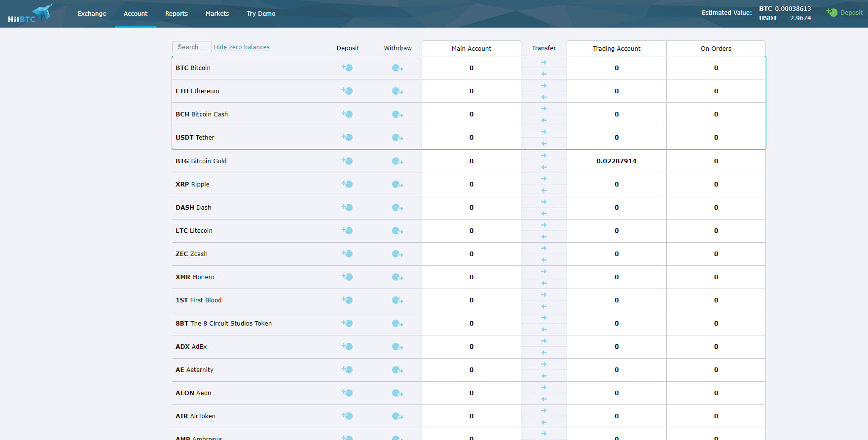This screenshot has height=440, width=868.
Task: Open the Reports menu item
Action: pos(177,14)
